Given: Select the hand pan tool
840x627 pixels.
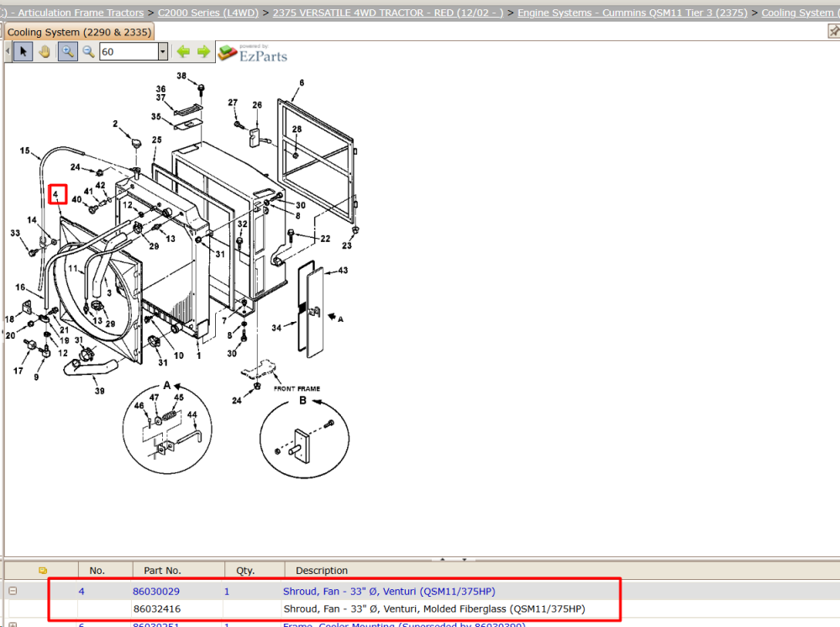Looking at the screenshot, I should coord(45,51).
